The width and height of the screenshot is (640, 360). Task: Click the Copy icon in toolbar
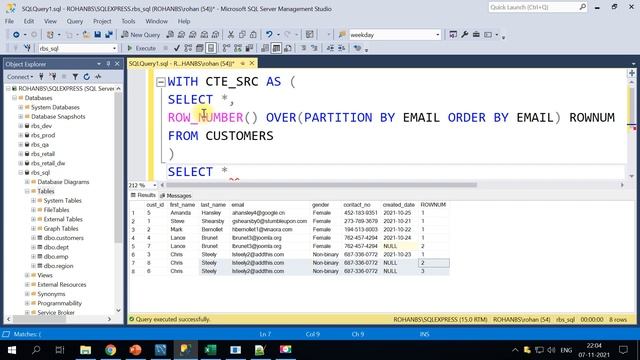coord(242,35)
